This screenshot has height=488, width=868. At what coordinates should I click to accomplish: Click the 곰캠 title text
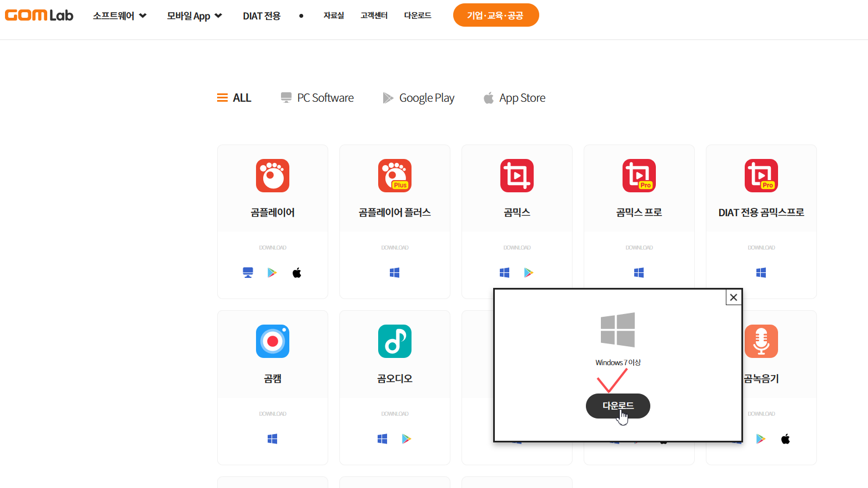pos(273,379)
